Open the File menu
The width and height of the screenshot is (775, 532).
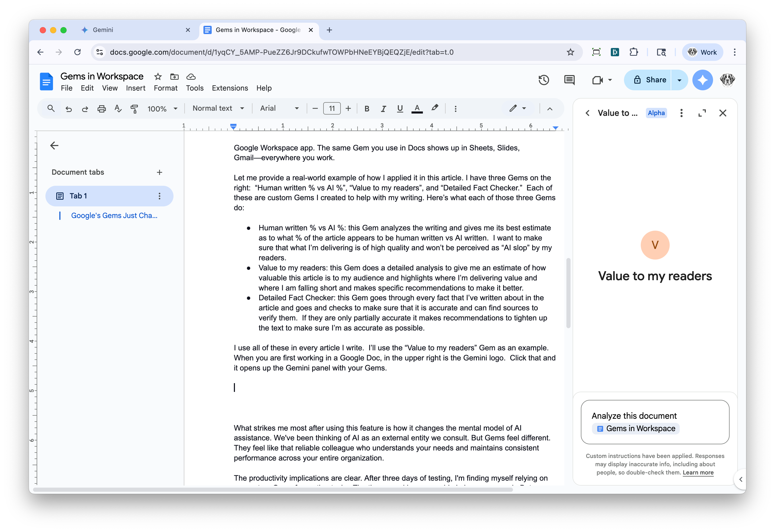(x=66, y=88)
